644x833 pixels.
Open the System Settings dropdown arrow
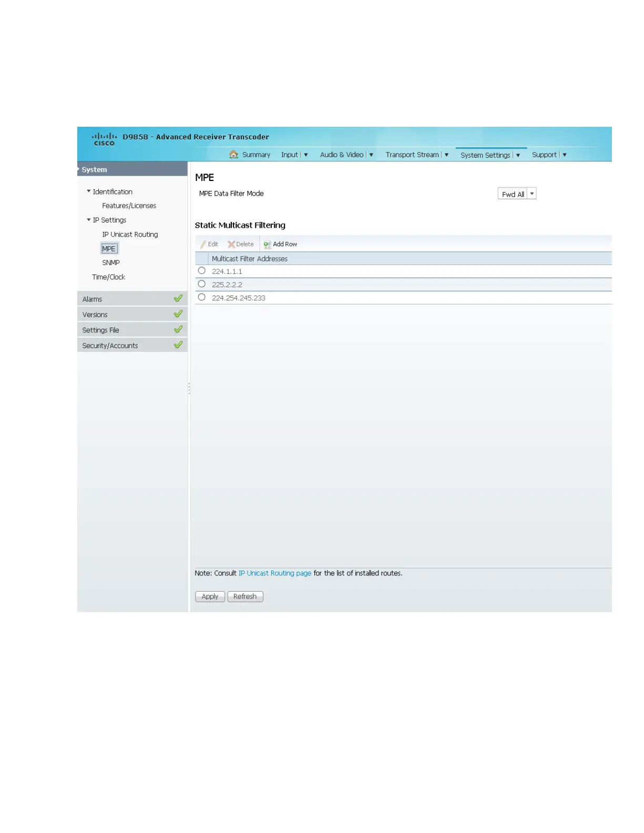coord(518,156)
